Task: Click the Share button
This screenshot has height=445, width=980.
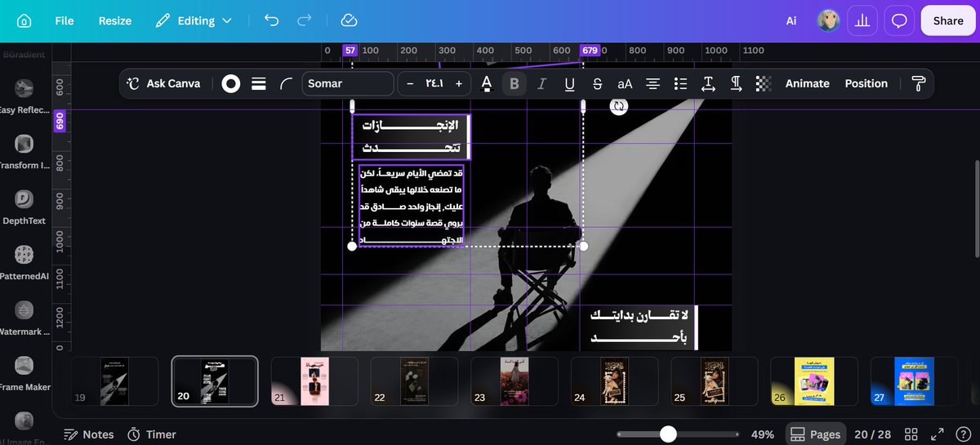Action: point(948,21)
